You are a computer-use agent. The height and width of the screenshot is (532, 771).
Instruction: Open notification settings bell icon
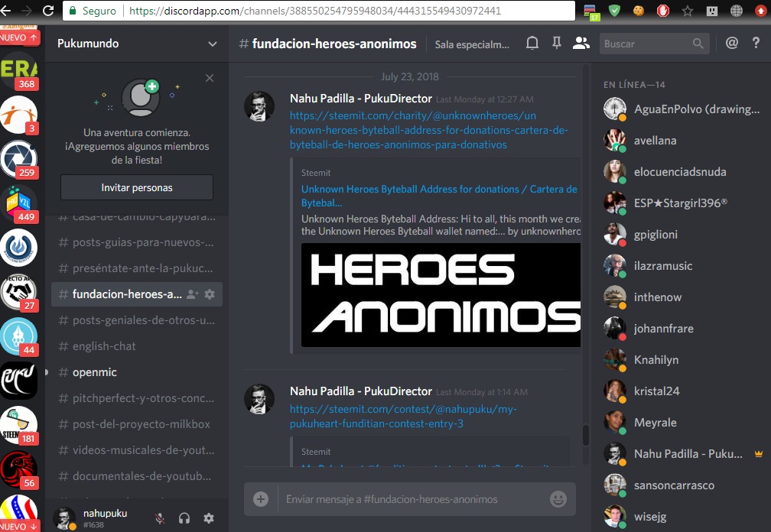click(532, 44)
